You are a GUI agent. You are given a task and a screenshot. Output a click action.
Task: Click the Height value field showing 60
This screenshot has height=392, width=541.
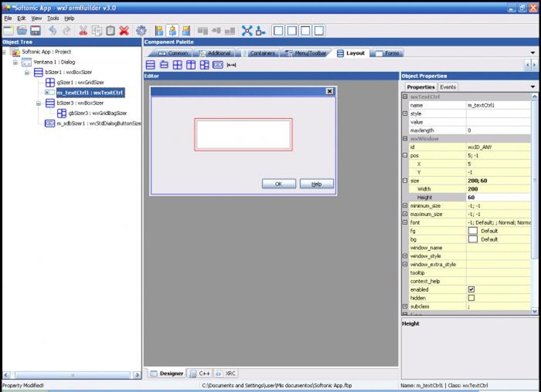(498, 198)
